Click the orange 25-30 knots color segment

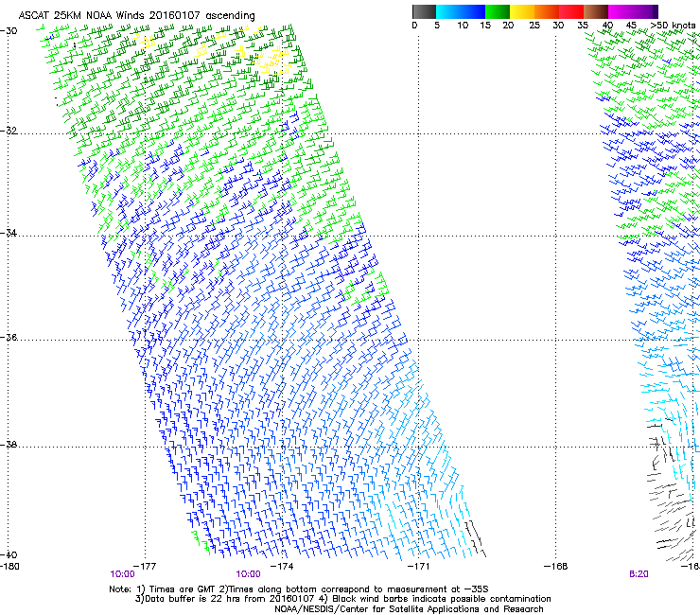[x=547, y=11]
